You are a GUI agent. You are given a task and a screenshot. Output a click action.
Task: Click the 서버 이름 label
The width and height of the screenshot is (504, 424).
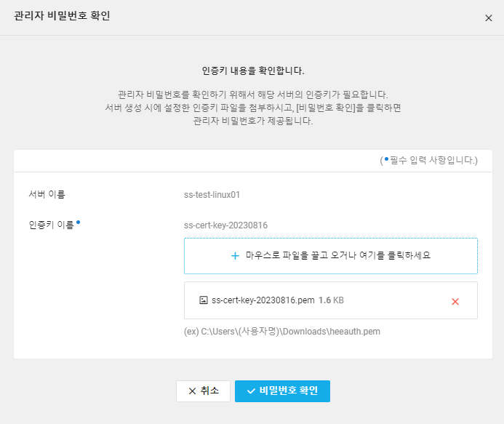click(x=47, y=194)
